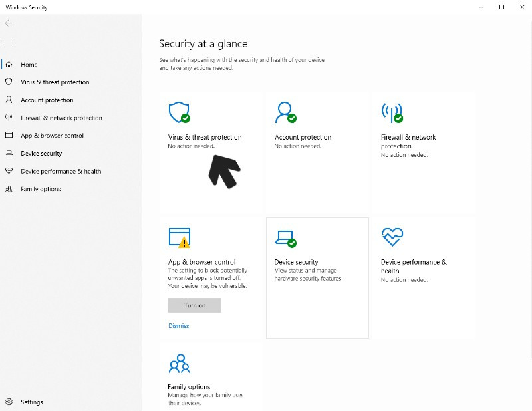Maximize the Windows Security window
This screenshot has height=411, width=532.
pyautogui.click(x=502, y=7)
